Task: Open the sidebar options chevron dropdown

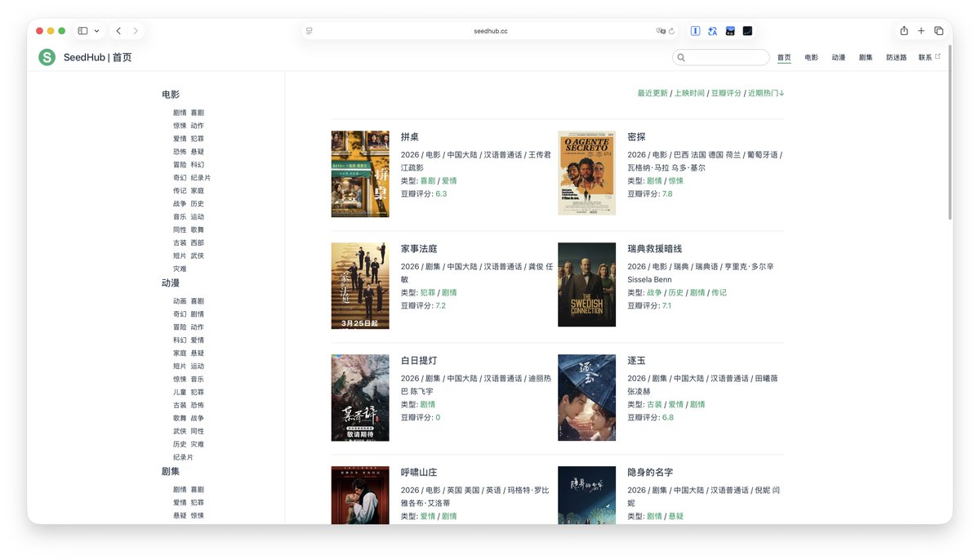Action: click(97, 31)
